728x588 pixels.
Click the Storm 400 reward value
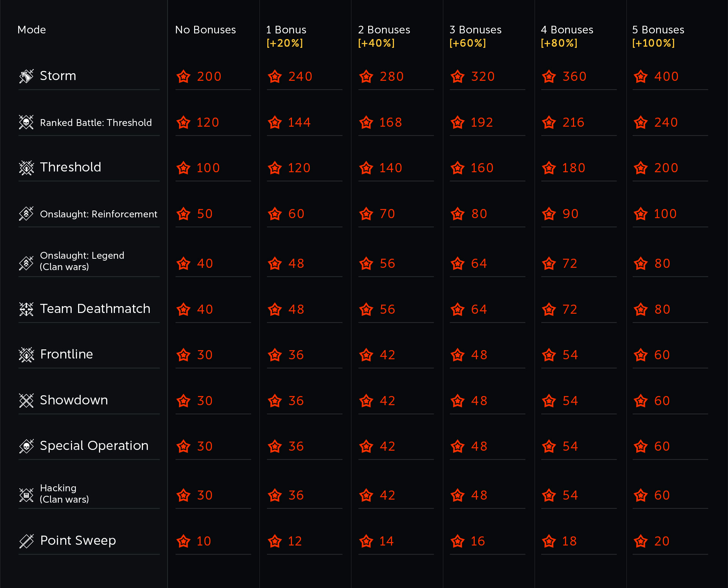(x=666, y=76)
